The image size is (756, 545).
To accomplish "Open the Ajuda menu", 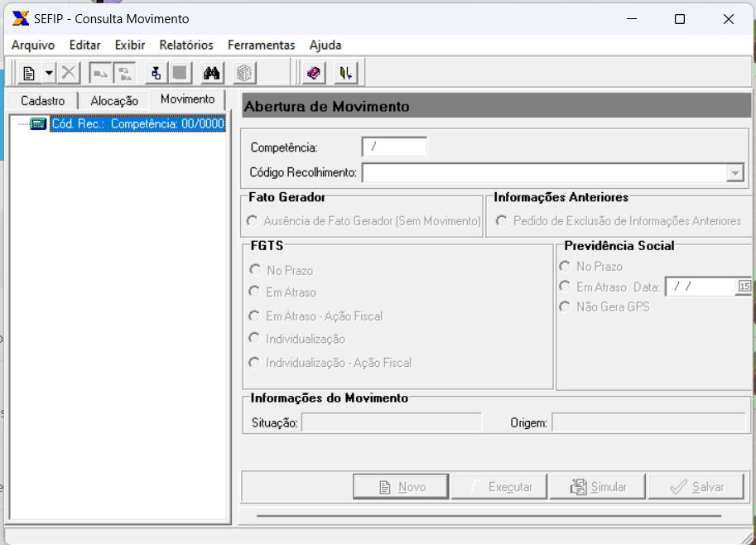I will point(325,45).
